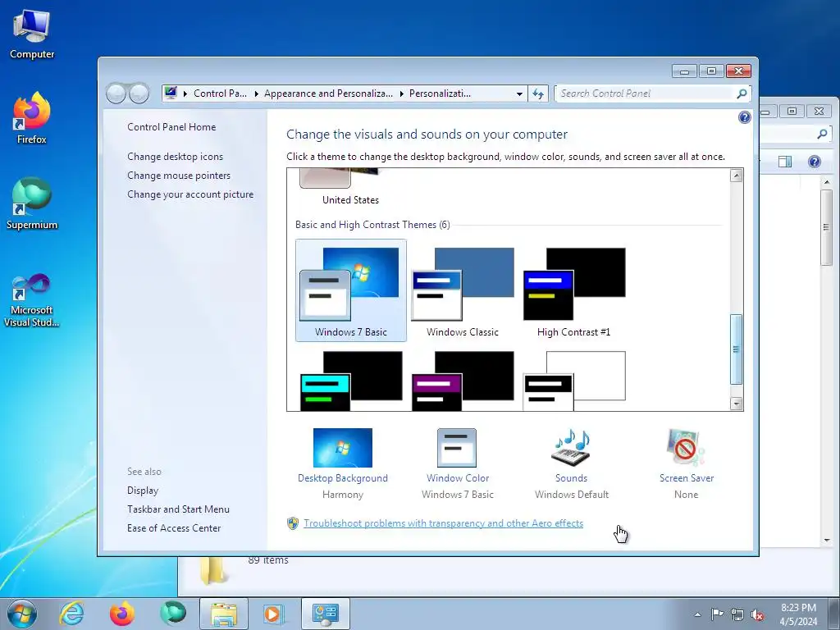
Task: Expand the arrow after Control Pa... breadcrumb
Action: pos(256,94)
